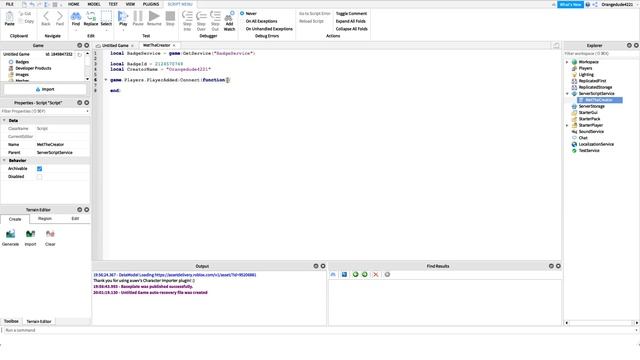640x360 pixels.
Task: Open the Filter Properties dropdown arrow
Action: pyautogui.click(x=87, y=111)
